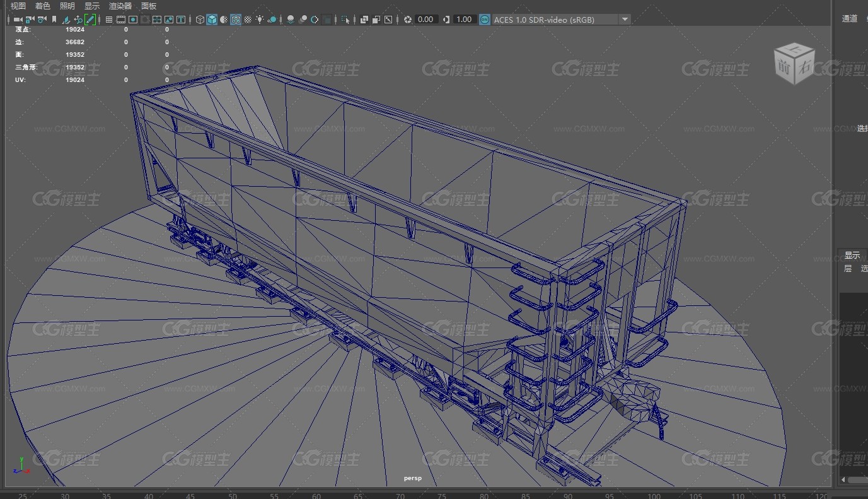Screen dimensions: 868x499
Task: Click the persp camera label
Action: click(x=413, y=478)
